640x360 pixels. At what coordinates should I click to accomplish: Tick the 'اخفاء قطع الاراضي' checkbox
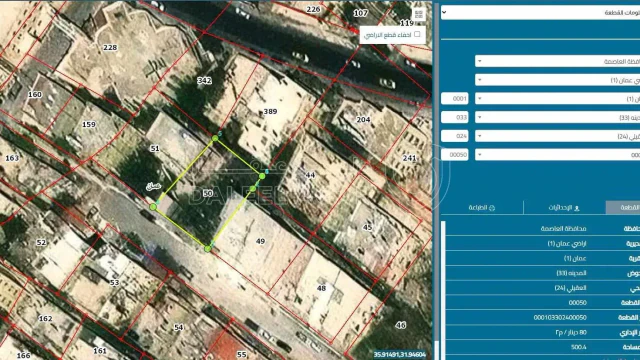coord(417,34)
